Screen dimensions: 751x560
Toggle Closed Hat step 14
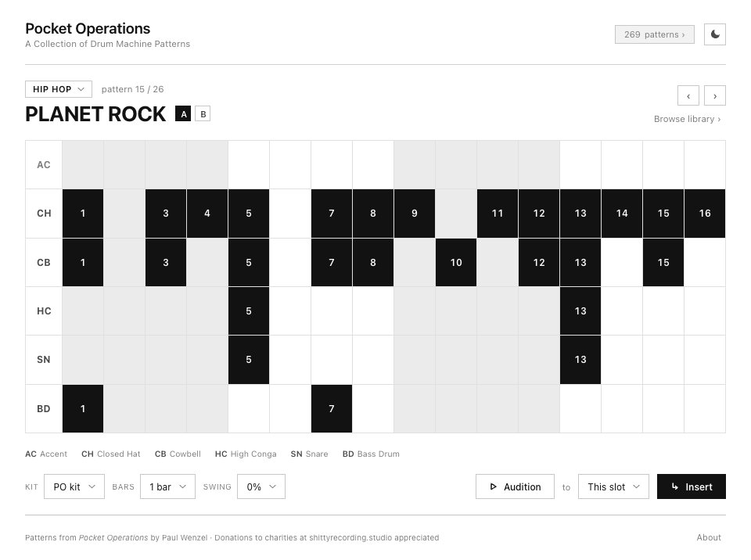(x=622, y=214)
